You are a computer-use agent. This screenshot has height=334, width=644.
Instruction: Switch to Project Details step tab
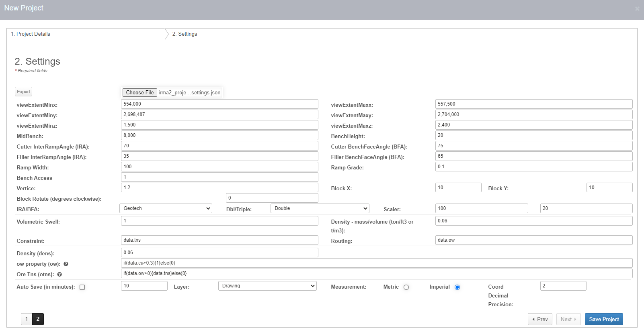point(31,34)
